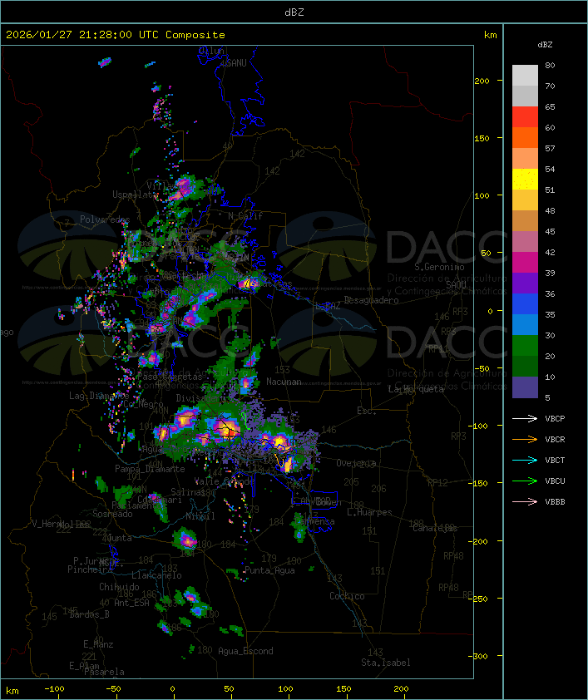Click the blue 35-36 dBZ swatch
Viewport: 588px width, 700px height.
coord(525,304)
